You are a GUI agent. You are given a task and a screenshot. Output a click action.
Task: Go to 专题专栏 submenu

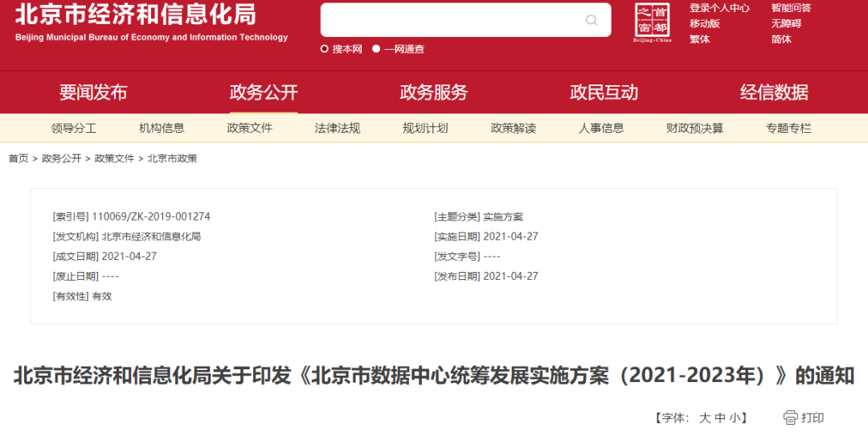tap(788, 129)
